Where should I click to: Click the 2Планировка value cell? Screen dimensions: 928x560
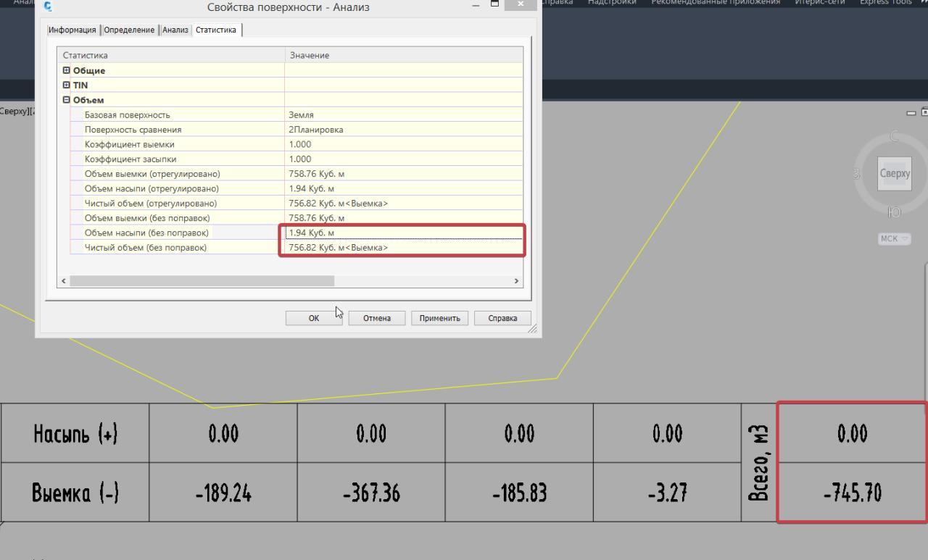click(x=404, y=130)
